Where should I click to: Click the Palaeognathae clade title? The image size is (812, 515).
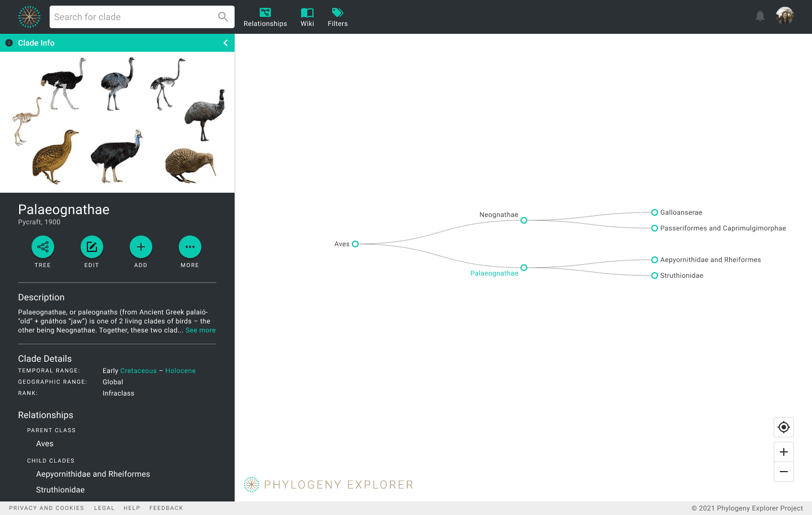(64, 210)
